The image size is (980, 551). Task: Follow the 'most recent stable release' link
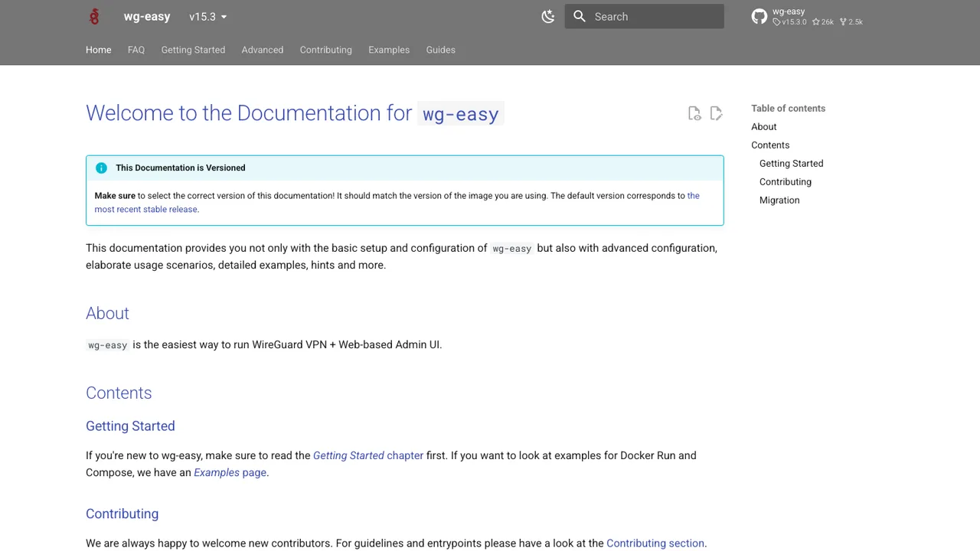coord(145,209)
